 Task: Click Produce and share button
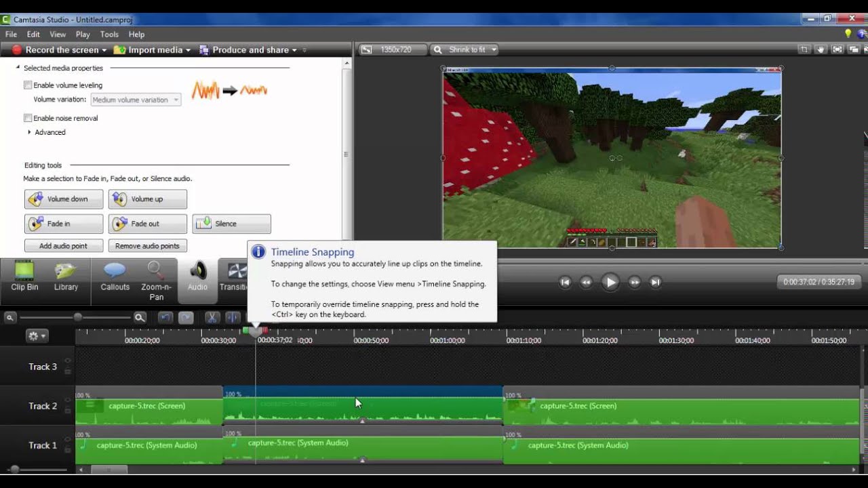point(243,50)
